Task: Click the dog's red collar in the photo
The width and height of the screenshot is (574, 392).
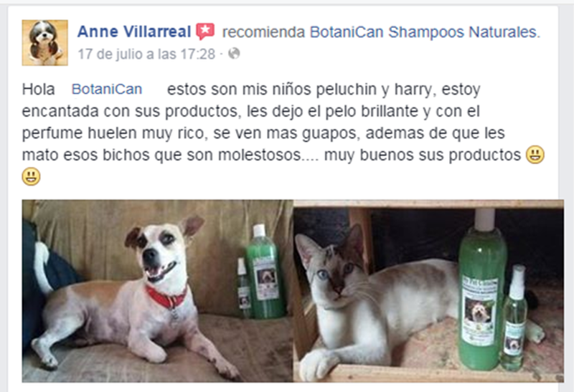Action: tap(167, 297)
